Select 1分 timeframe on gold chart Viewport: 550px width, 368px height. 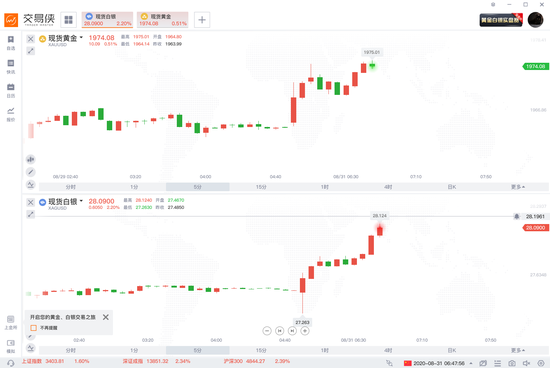point(134,187)
